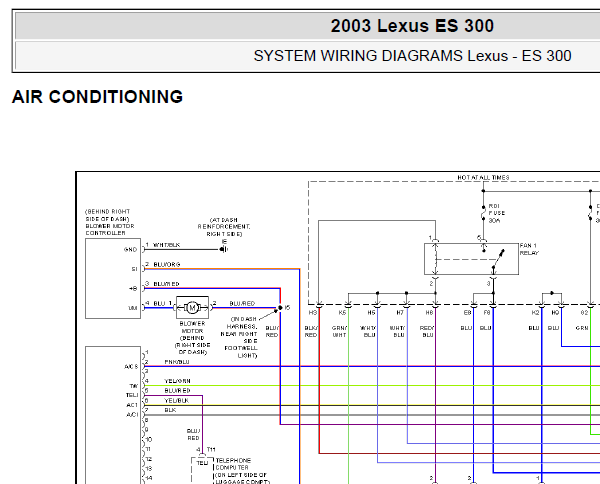
Task: Click the 'H5' connector label
Action: [x=371, y=313]
